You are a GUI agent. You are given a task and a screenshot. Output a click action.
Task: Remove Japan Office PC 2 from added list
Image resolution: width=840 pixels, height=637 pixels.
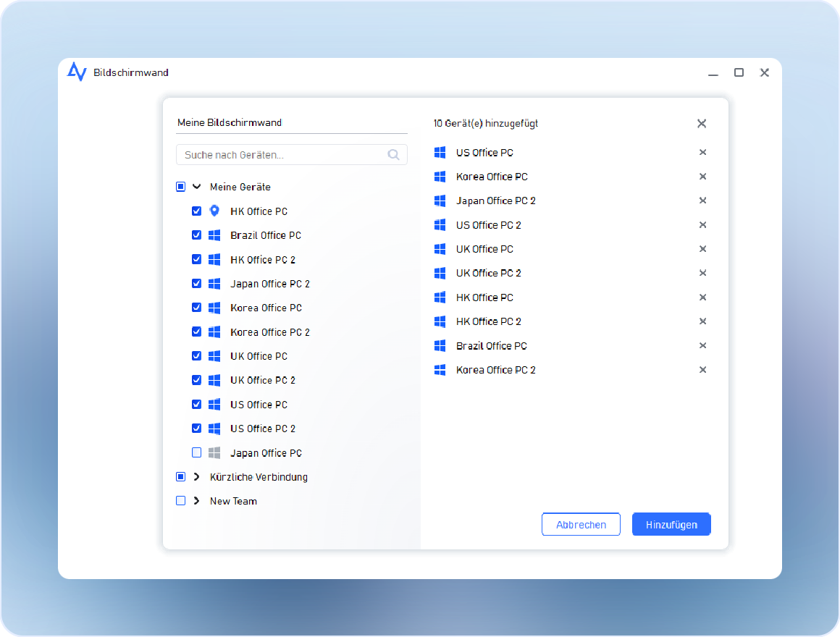702,201
